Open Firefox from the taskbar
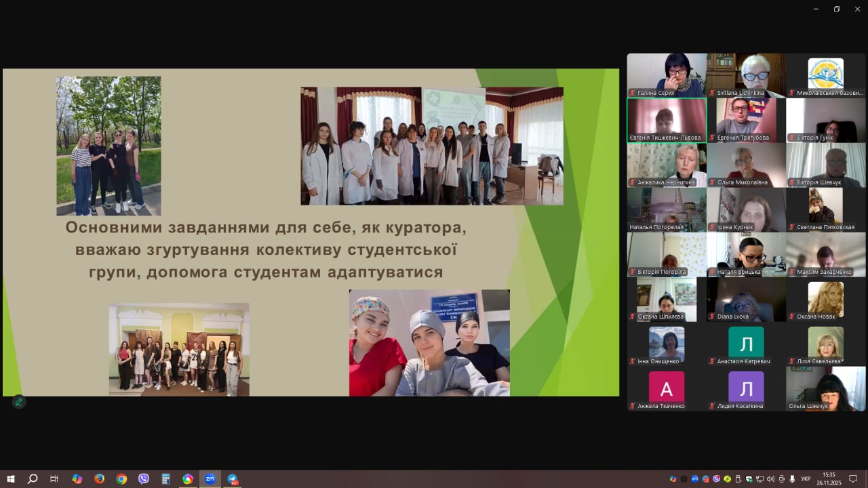868x488 pixels. pos(100,479)
